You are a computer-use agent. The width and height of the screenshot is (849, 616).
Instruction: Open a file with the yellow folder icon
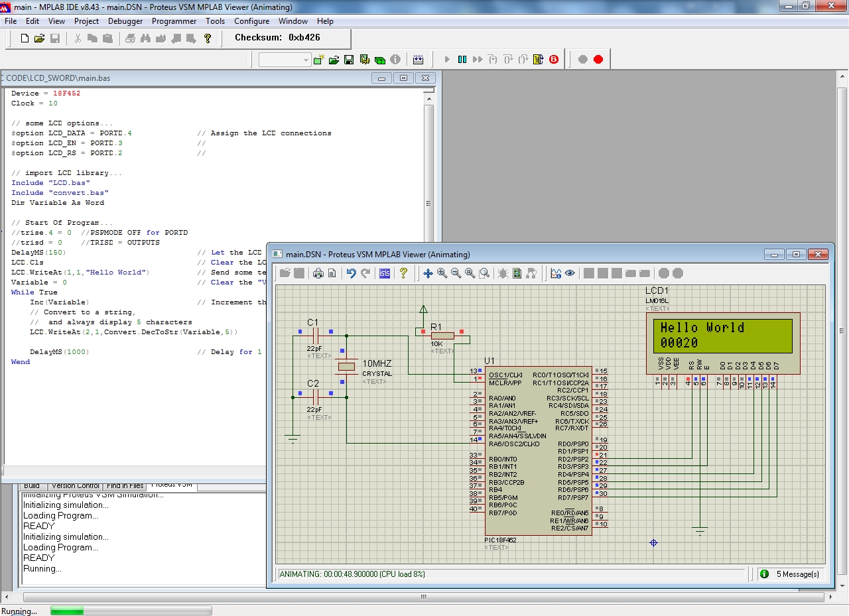coord(40,38)
